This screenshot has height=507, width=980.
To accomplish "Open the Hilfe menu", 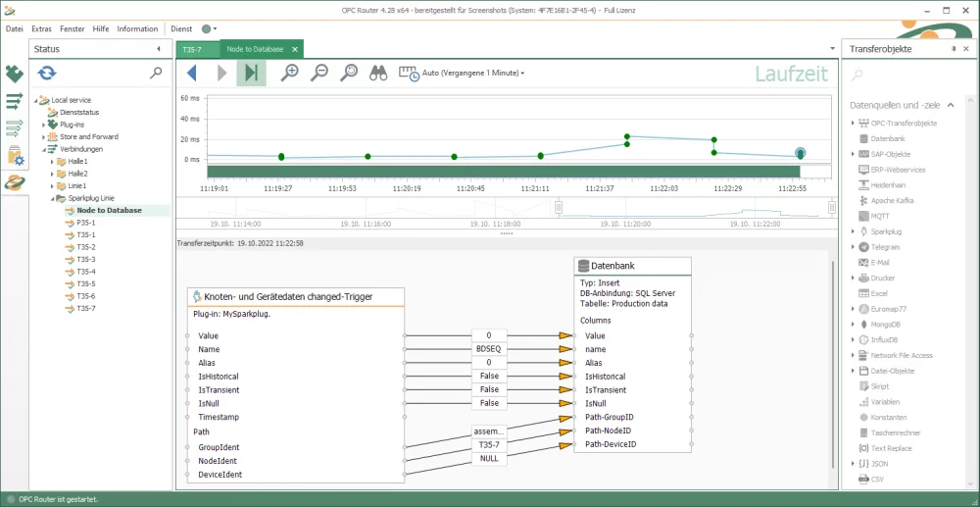I will (101, 28).
